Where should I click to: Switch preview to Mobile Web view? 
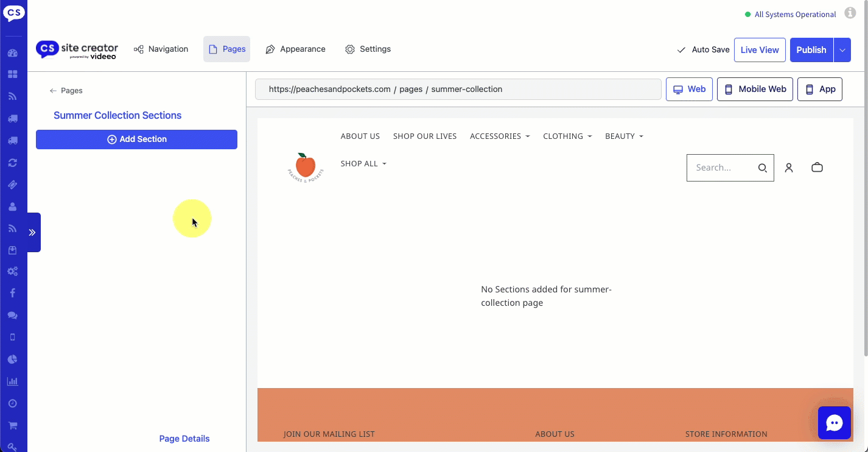755,89
